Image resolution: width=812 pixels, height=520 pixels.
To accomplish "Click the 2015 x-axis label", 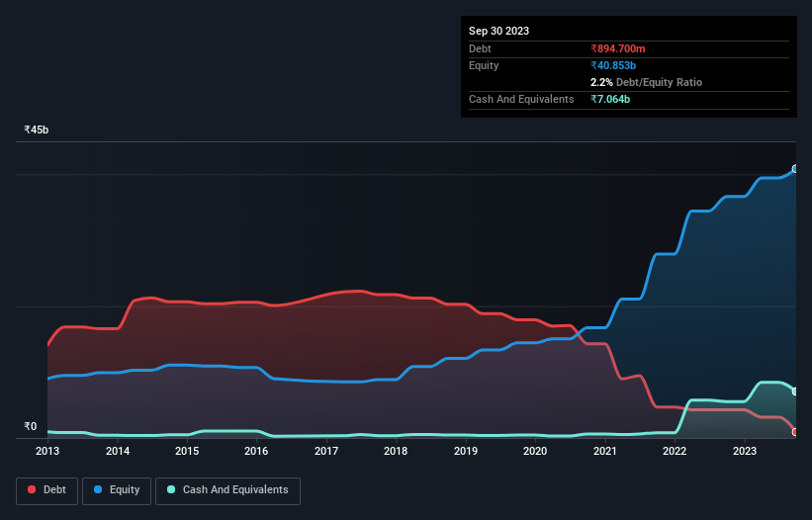I will tap(187, 451).
